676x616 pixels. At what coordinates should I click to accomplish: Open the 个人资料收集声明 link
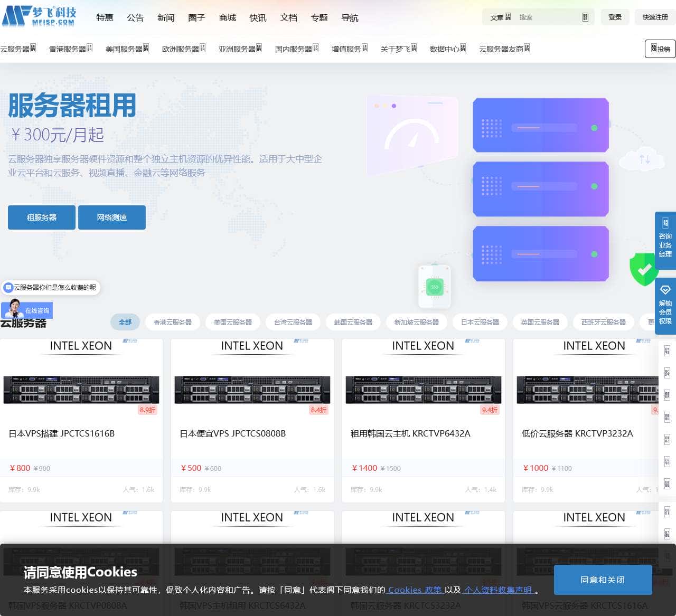click(x=499, y=590)
